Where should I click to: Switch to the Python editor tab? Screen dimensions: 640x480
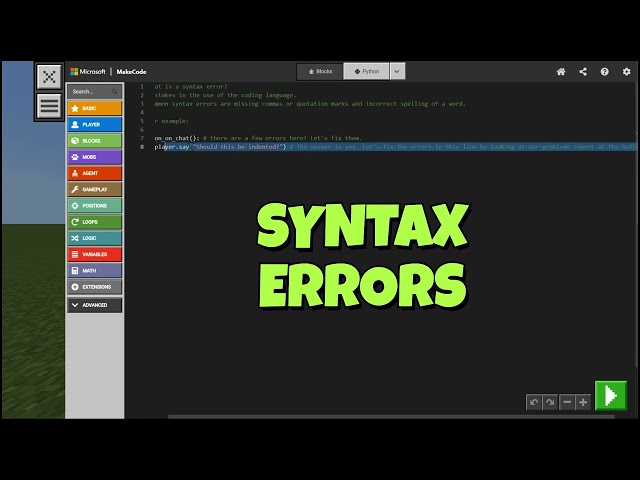(x=366, y=71)
